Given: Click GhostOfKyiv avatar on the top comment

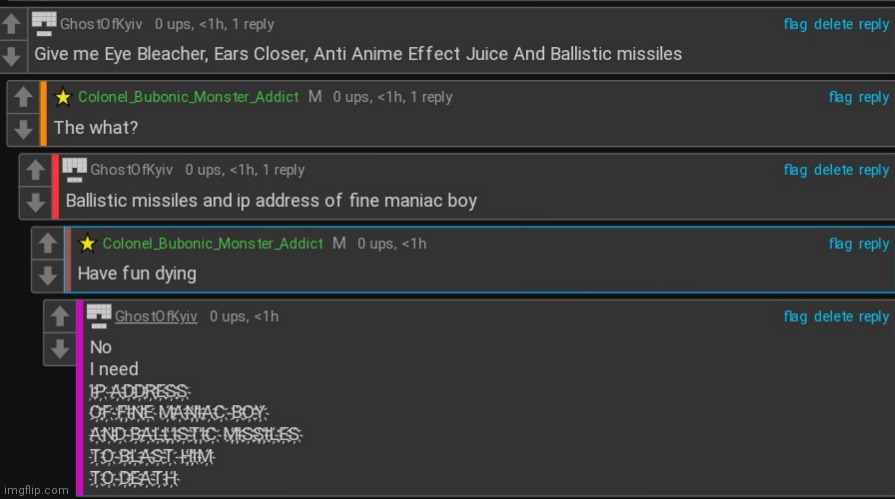Looking at the screenshot, I should (44, 24).
